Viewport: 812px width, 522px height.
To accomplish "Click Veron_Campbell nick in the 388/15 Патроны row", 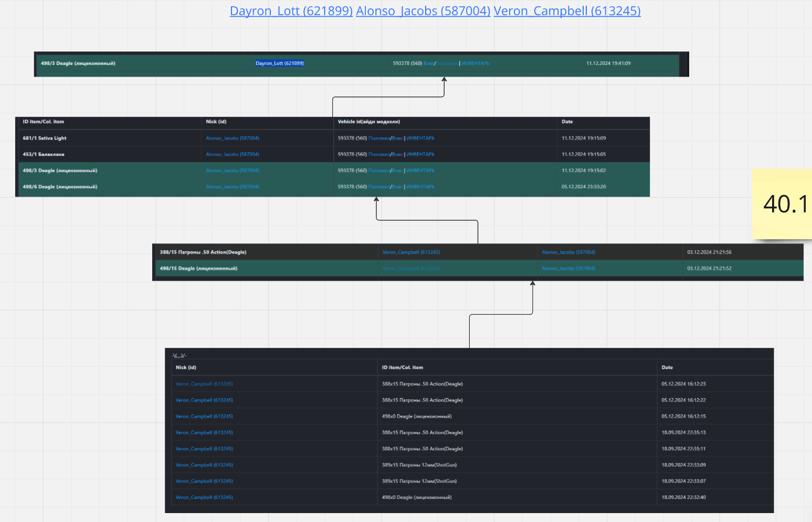I will click(411, 252).
